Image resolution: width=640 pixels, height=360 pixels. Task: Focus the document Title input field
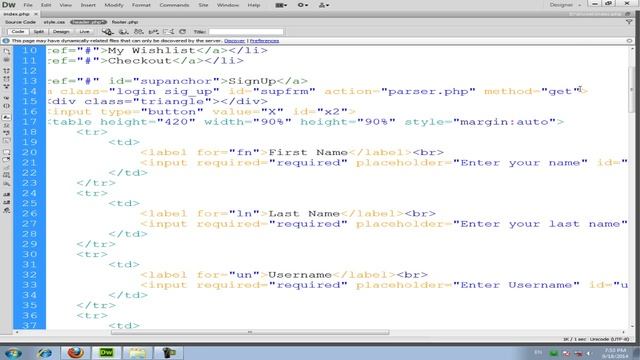(246, 31)
